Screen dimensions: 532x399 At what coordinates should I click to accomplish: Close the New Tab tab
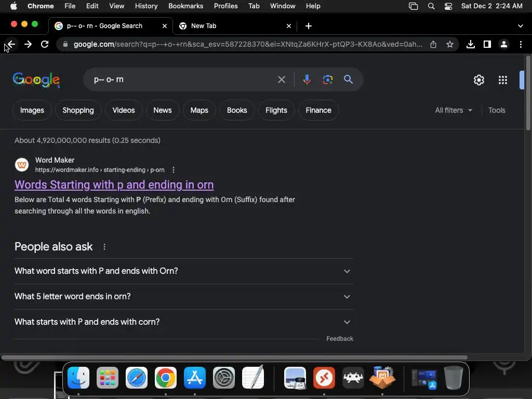pos(289,26)
